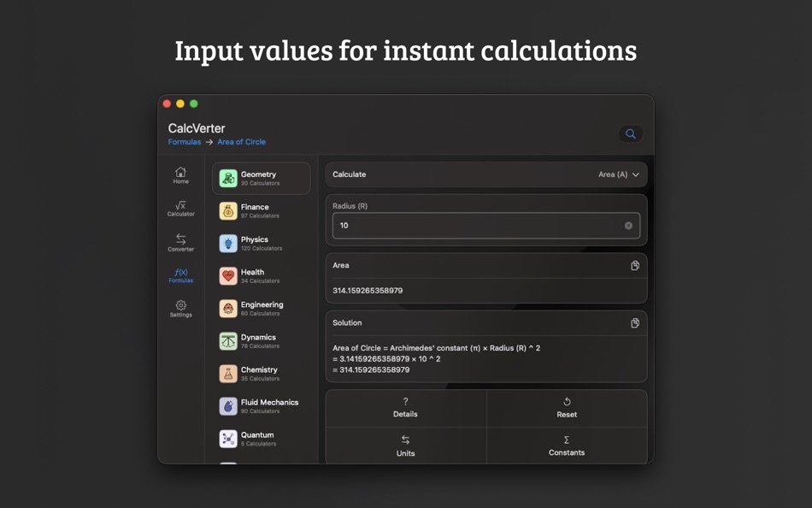The width and height of the screenshot is (812, 508).
Task: Click the Dynamics category icon
Action: click(x=228, y=341)
